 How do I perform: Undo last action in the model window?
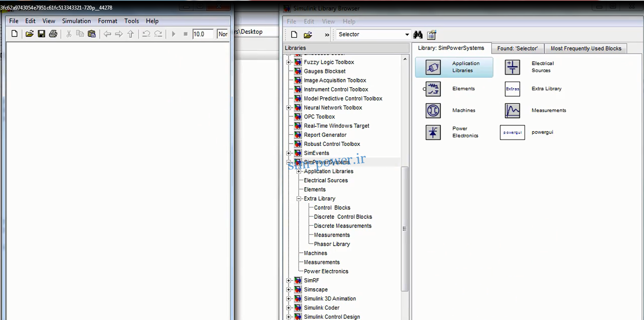tap(146, 34)
